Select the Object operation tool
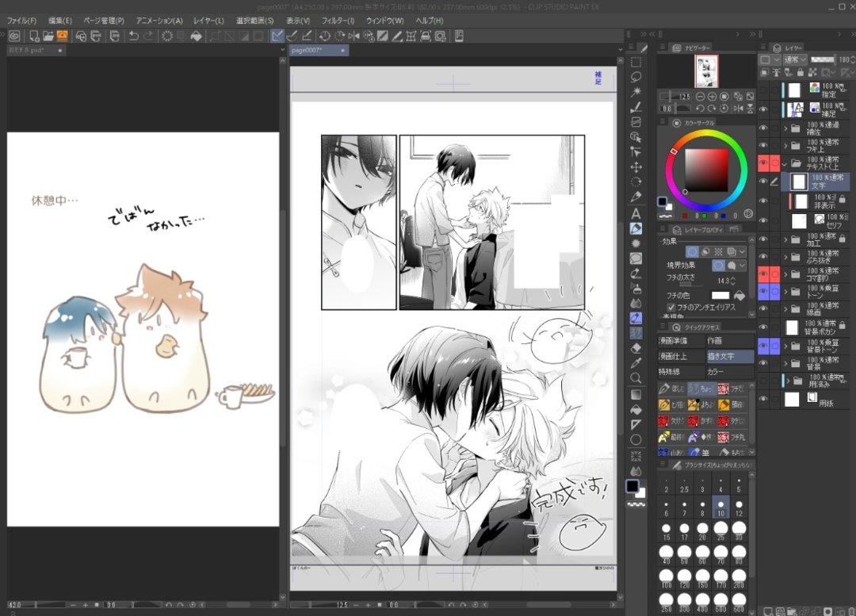 click(636, 137)
